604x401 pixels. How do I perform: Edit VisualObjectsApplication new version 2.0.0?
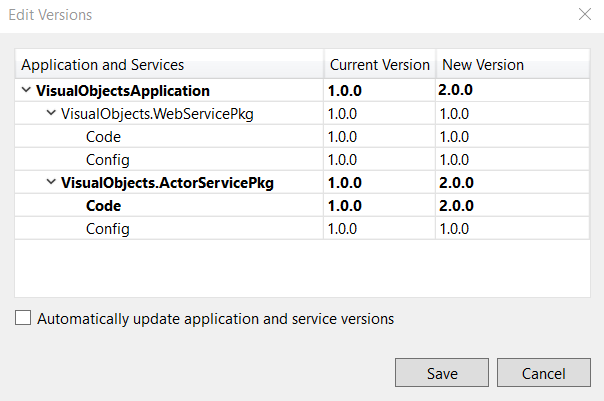(x=510, y=91)
